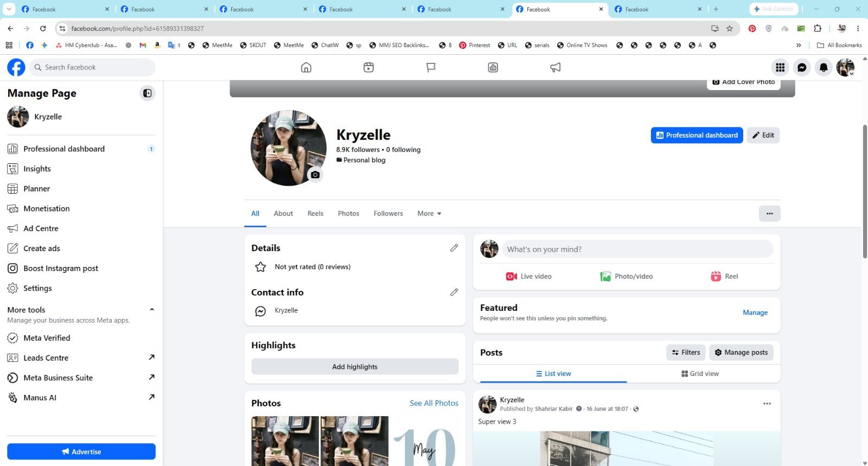Open Monetisation in the sidebar

[81, 208]
